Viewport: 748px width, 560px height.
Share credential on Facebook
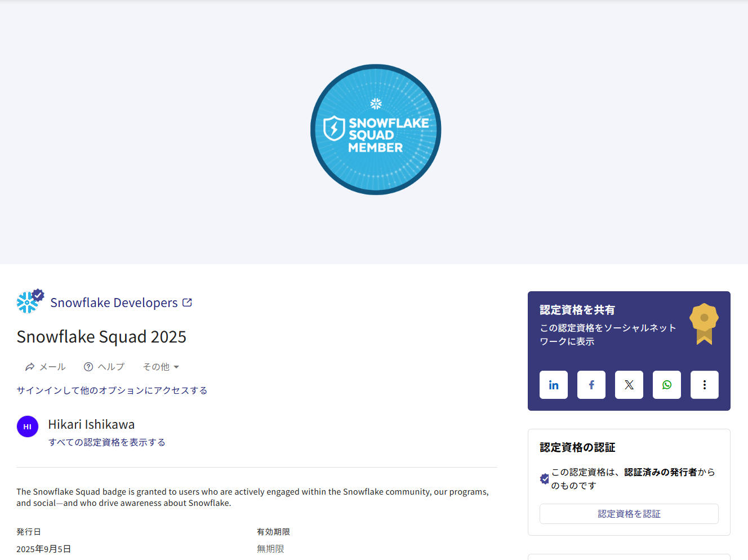[591, 385]
